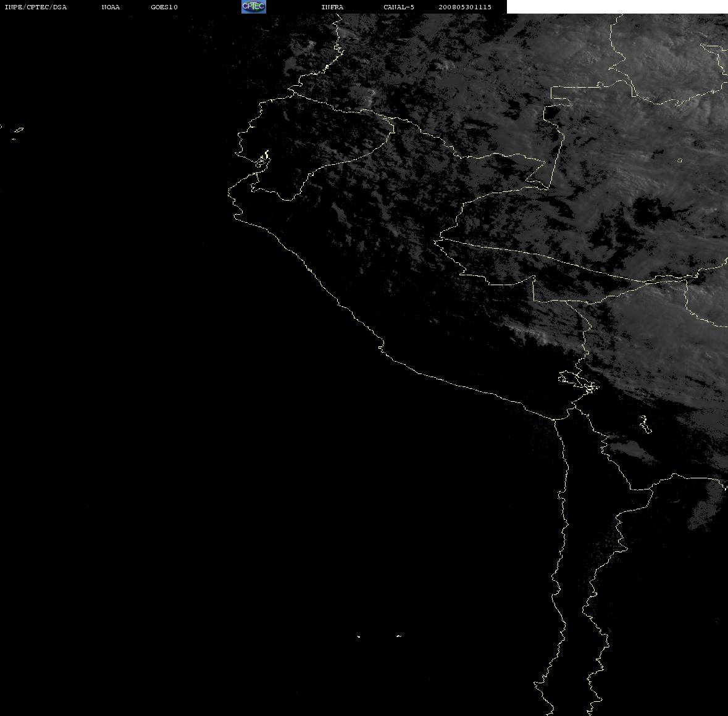Click the white blank box at top right
728x716 pixels.
pyautogui.click(x=617, y=7)
